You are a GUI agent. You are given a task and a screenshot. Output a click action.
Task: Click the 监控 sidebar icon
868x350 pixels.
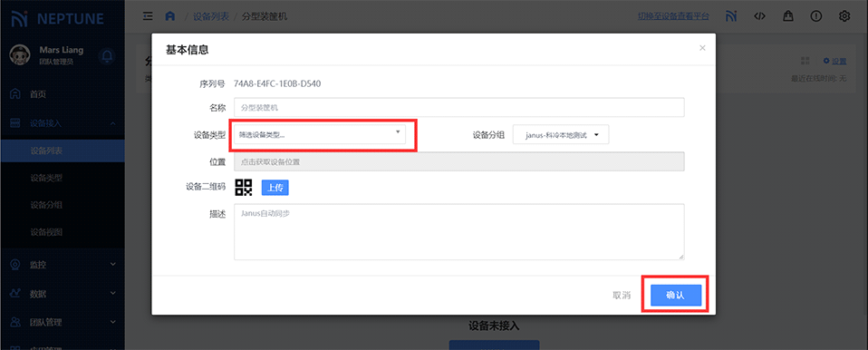tap(16, 265)
